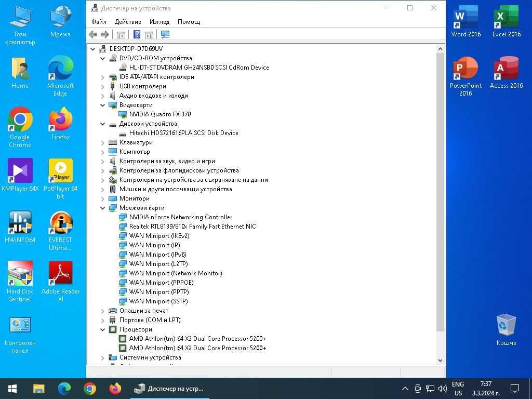Click the scrollbar down arrow in device tree

(440, 361)
